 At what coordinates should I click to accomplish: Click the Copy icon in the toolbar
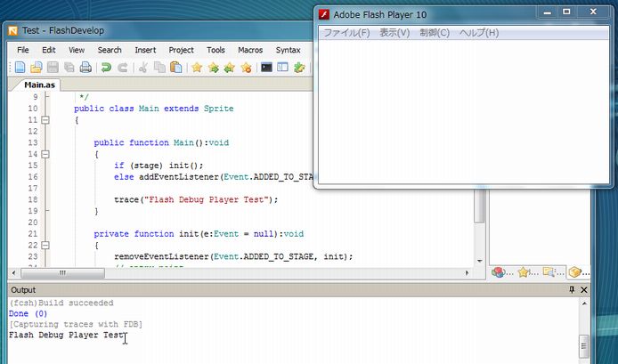[159, 68]
